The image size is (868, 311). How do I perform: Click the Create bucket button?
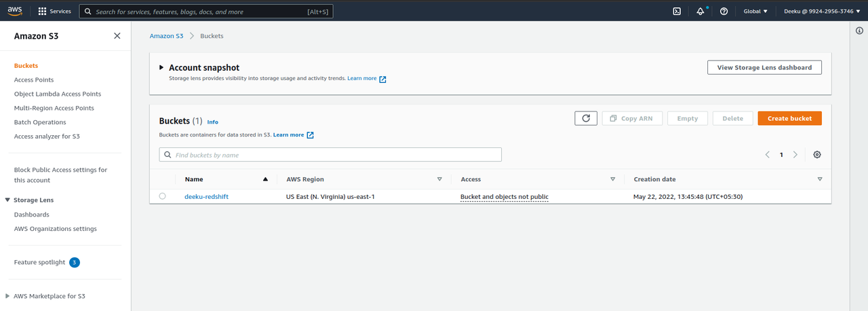click(789, 118)
